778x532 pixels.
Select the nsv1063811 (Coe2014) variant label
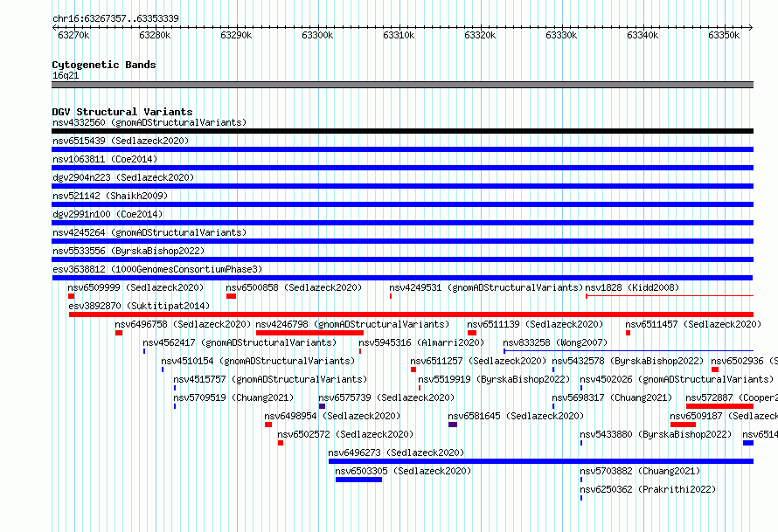[x=105, y=159]
